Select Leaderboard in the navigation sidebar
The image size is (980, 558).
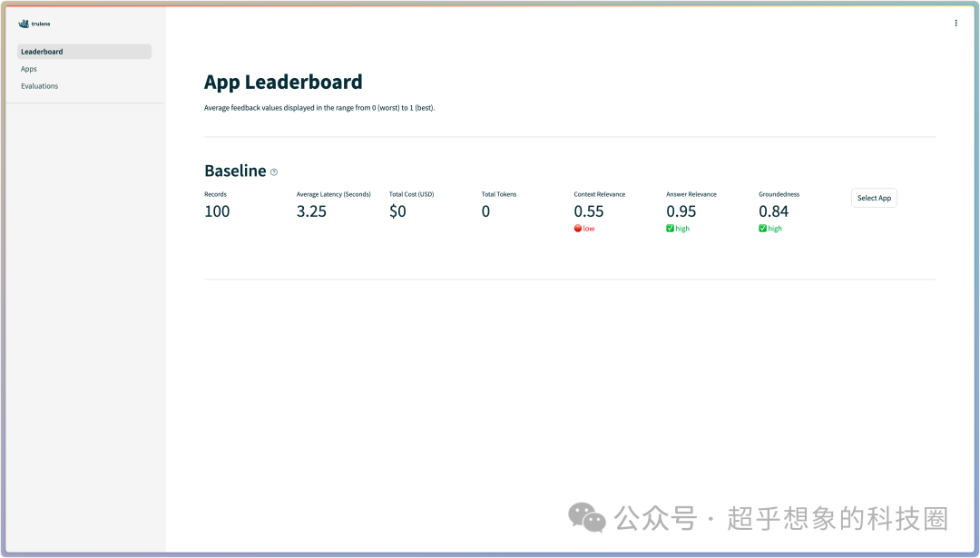pos(42,52)
